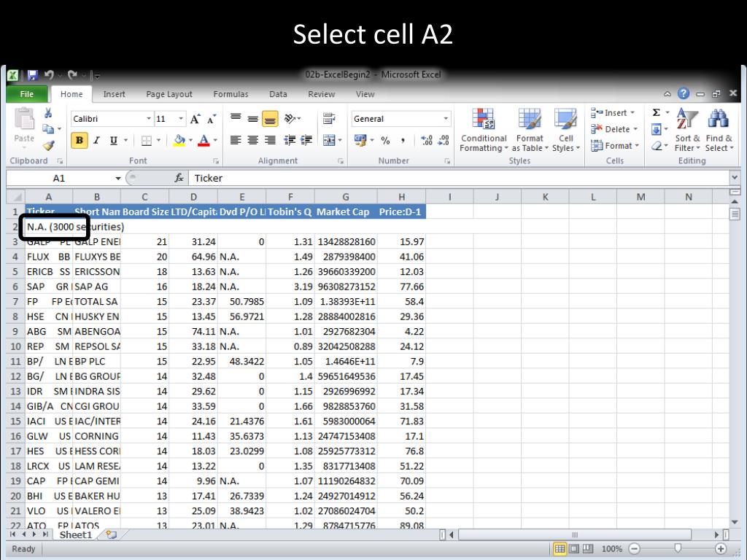The width and height of the screenshot is (747, 560).
Task: Open the General number format dropdown
Action: click(x=446, y=119)
